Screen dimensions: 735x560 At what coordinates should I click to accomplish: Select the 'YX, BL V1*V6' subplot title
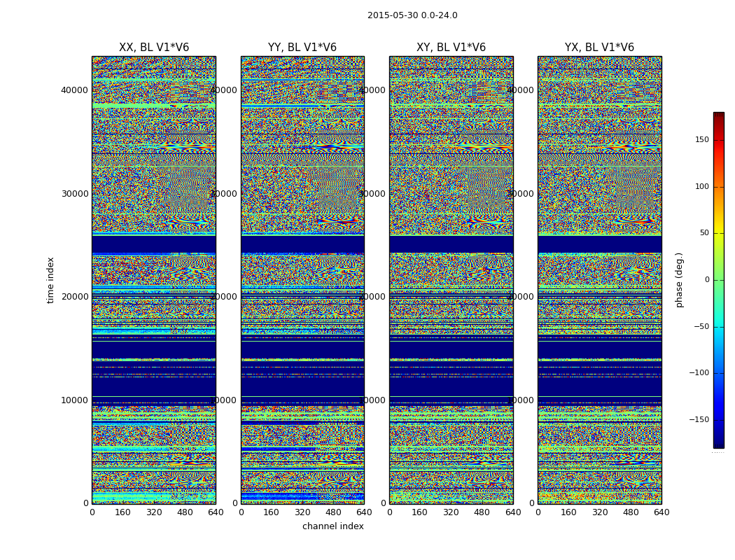point(599,48)
